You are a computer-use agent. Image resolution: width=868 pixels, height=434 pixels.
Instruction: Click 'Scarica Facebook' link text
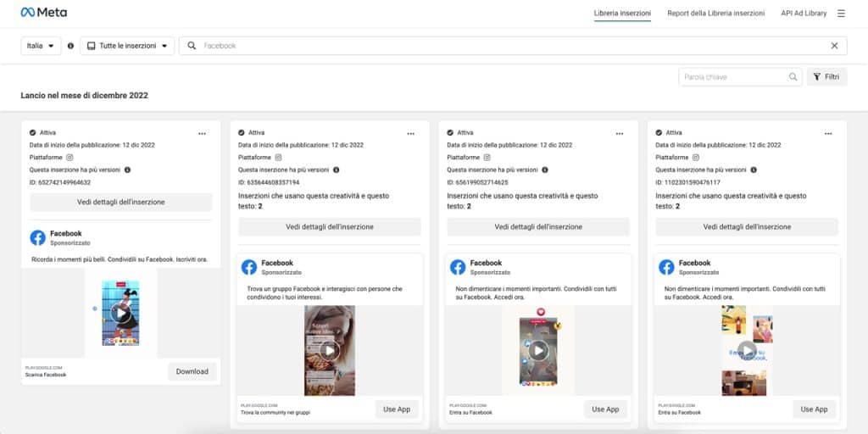coord(46,375)
